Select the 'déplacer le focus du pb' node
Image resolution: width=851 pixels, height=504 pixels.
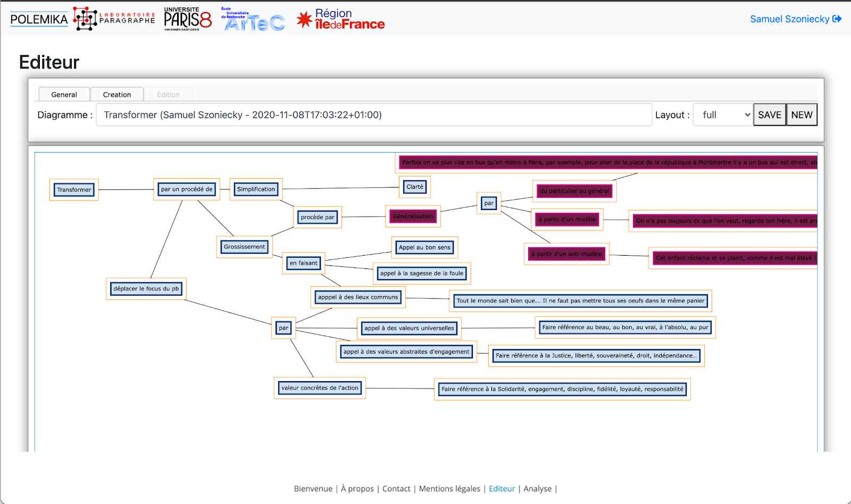(x=146, y=289)
